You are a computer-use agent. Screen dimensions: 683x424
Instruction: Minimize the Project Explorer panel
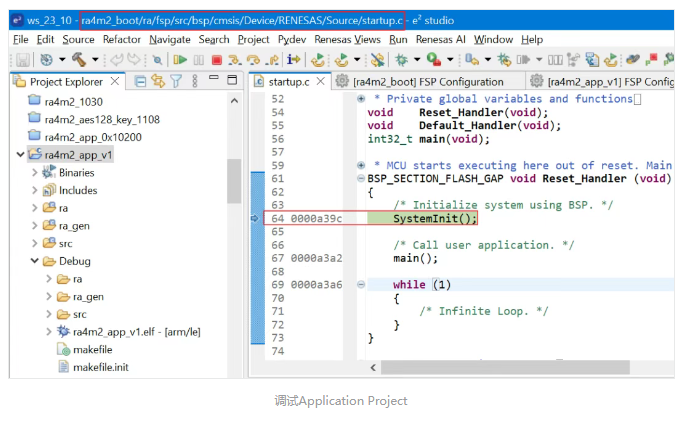(x=214, y=78)
